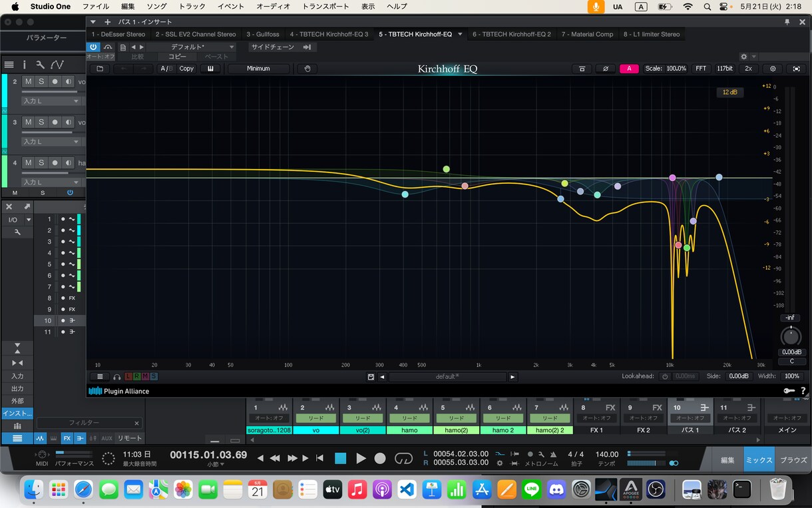Image resolution: width=812 pixels, height=508 pixels.
Task: Select the 117bit precision option
Action: [x=724, y=69]
